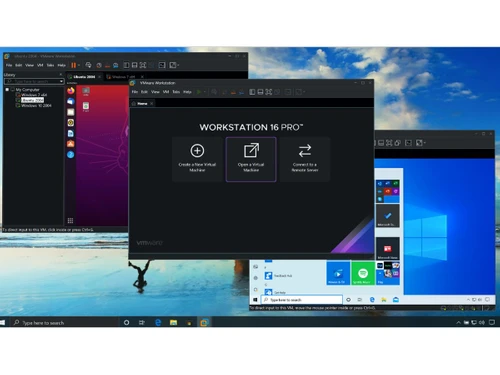Open Ubuntu Software in the Ubuntu dock

click(71, 144)
